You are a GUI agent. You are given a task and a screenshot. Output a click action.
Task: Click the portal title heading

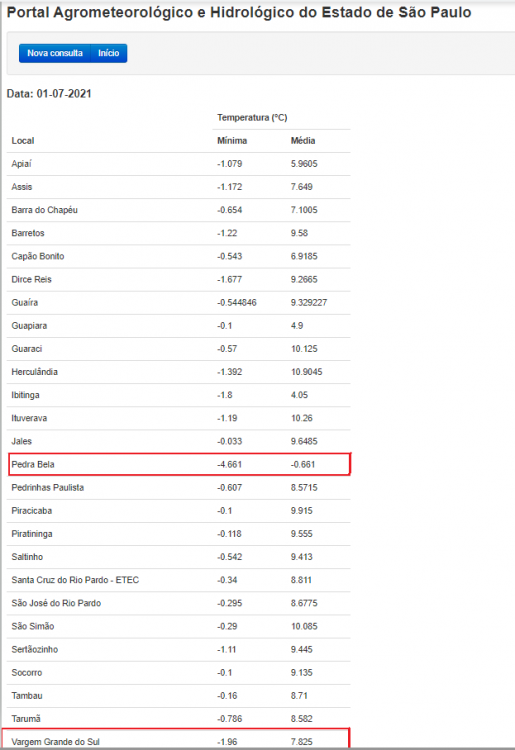(x=239, y=12)
